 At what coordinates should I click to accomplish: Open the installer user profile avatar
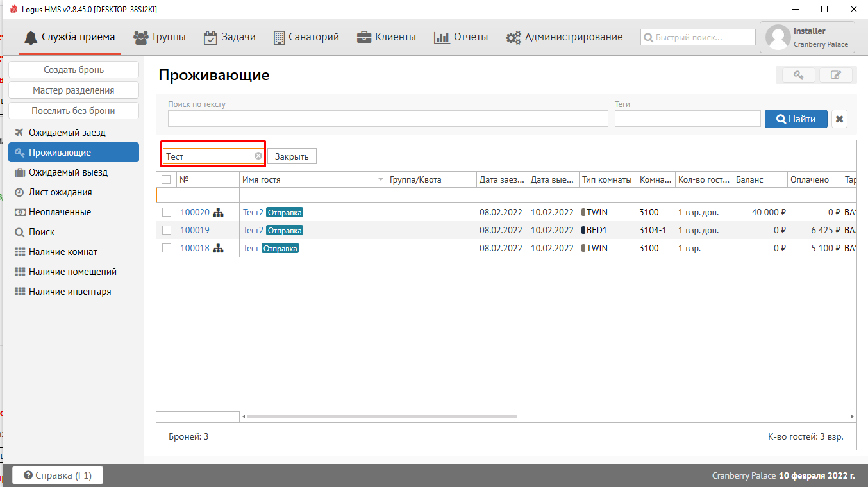(778, 37)
